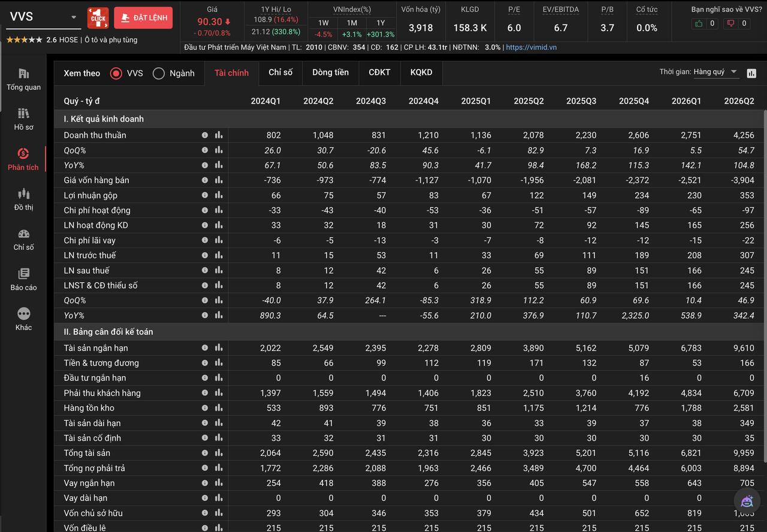
Task: Show the chart for Tài sản cố định
Action: pyautogui.click(x=219, y=438)
